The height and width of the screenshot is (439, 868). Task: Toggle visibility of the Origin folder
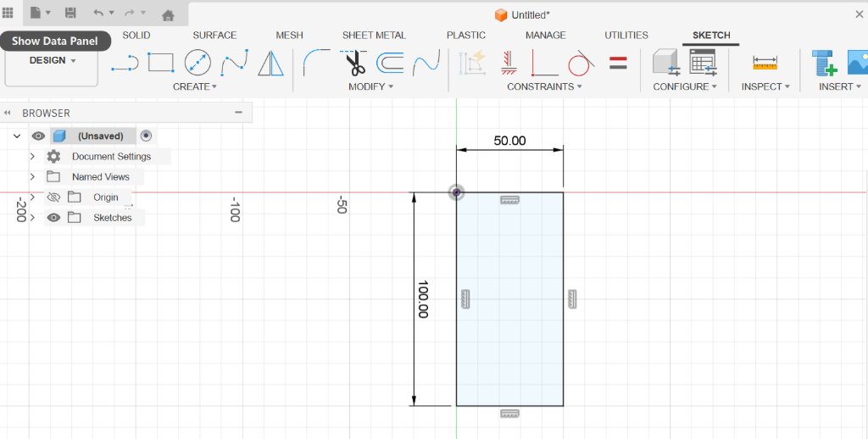click(x=53, y=197)
